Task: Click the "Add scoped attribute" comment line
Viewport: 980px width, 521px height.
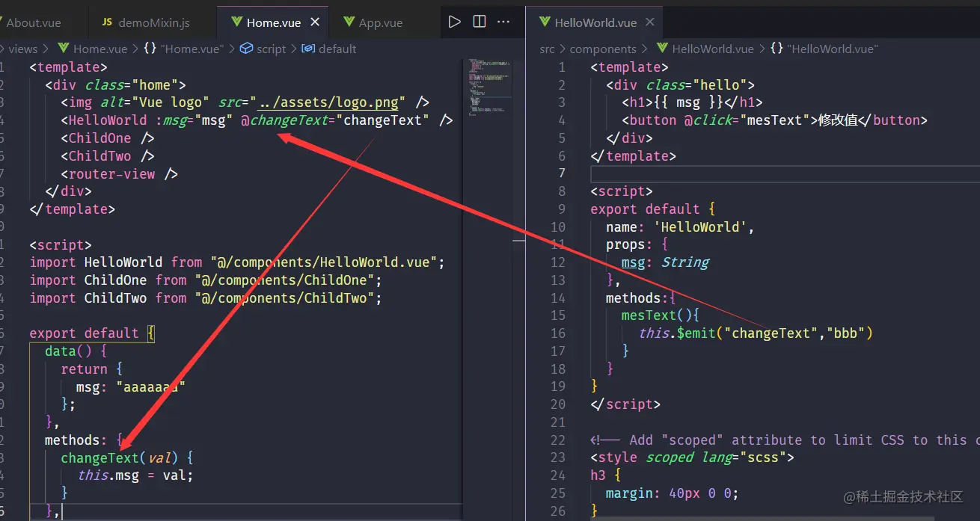Action: click(x=785, y=440)
